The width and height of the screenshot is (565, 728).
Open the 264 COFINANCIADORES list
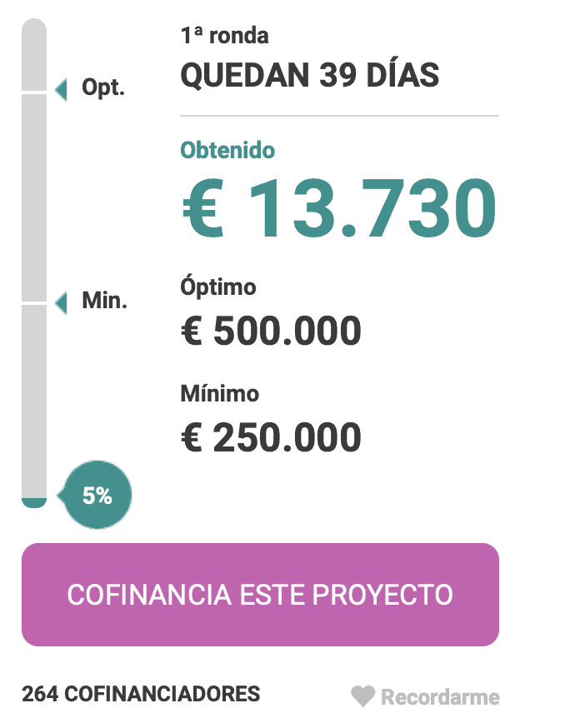(141, 694)
